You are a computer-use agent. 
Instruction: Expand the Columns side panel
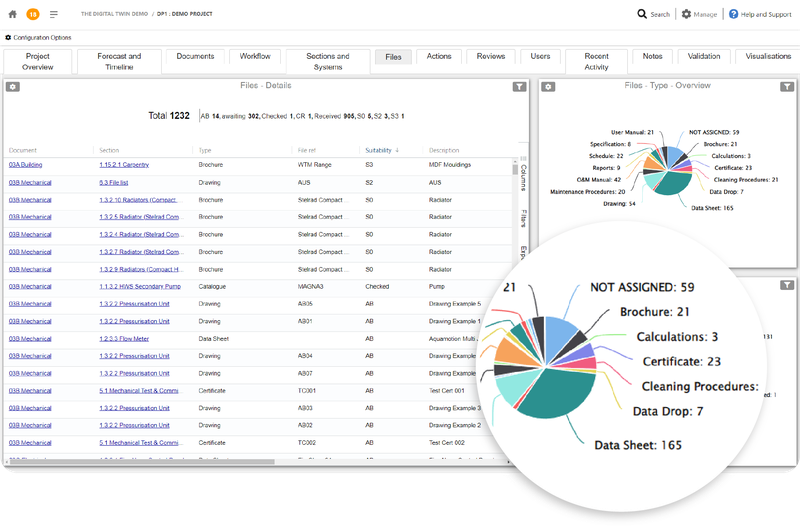tap(523, 177)
